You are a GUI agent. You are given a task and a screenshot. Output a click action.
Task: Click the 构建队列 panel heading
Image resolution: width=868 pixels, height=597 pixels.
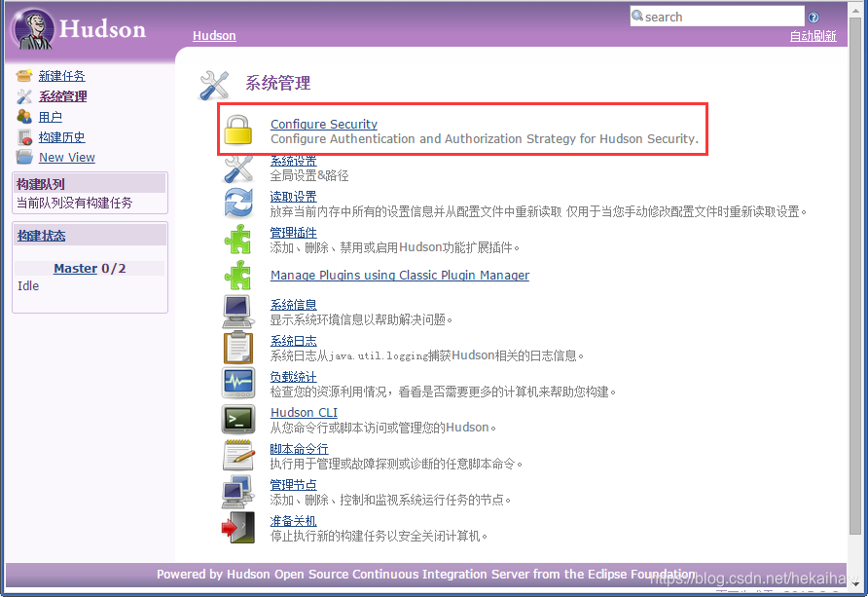point(41,184)
